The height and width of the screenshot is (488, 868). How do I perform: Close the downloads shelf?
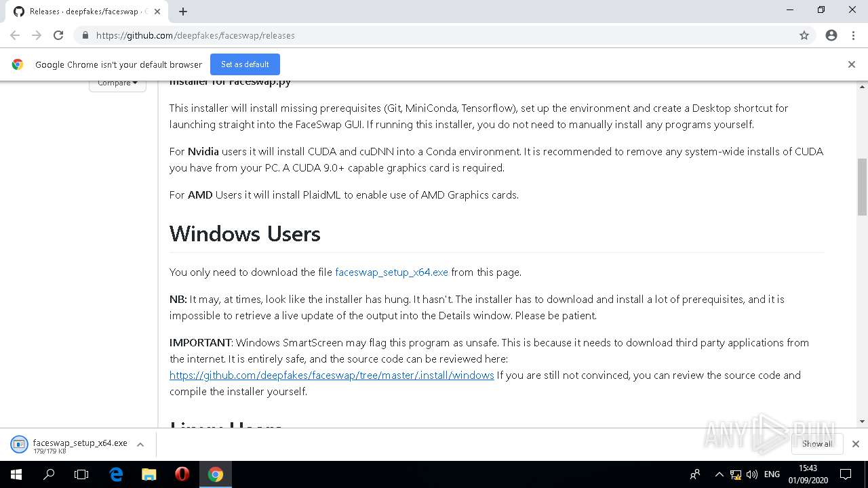[x=855, y=444]
